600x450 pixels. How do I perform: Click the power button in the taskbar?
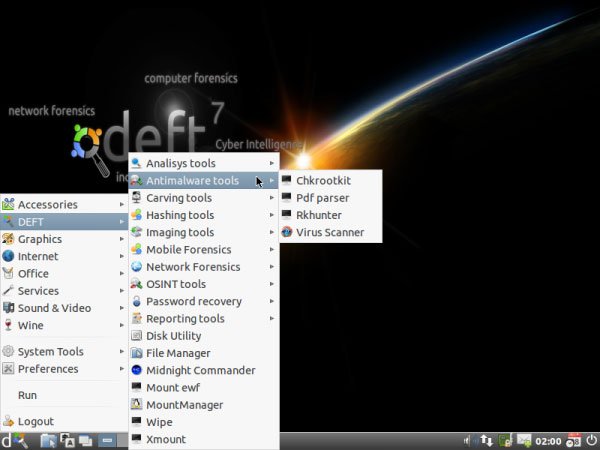point(592,441)
